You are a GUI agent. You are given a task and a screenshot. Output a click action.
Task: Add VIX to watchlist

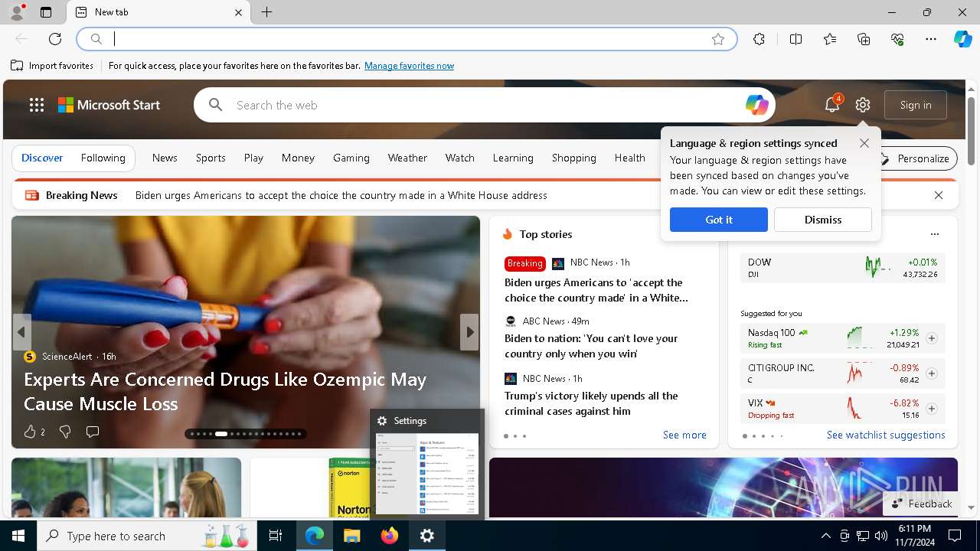coord(932,409)
